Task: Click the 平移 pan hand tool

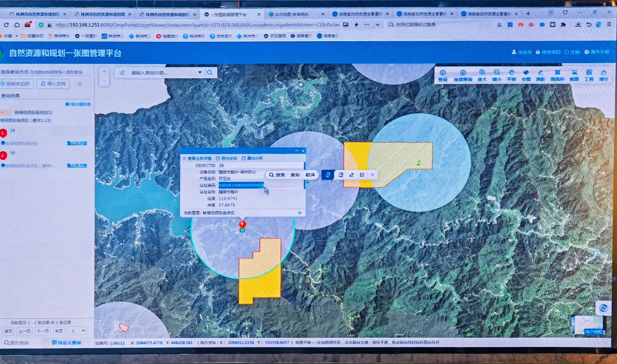Action: [x=511, y=75]
